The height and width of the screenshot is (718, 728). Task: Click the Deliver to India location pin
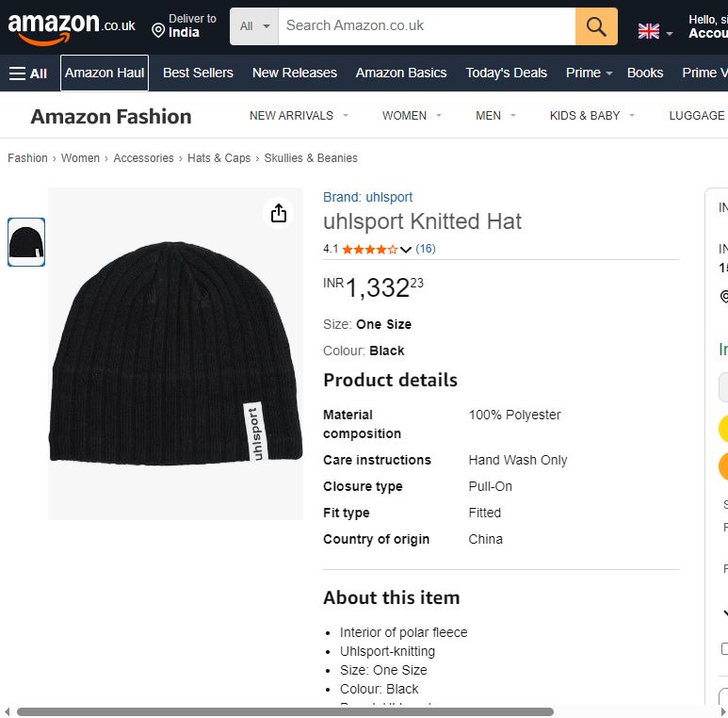pyautogui.click(x=158, y=31)
